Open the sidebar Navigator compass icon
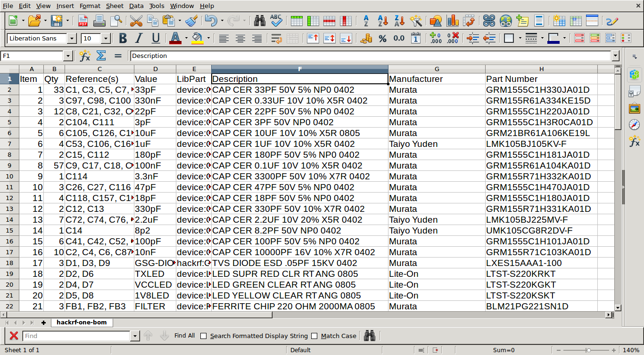The width and height of the screenshot is (644, 355). [x=635, y=125]
